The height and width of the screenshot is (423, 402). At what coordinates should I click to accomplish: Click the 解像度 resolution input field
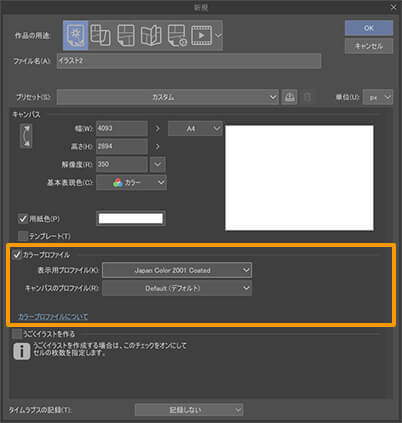(x=122, y=164)
